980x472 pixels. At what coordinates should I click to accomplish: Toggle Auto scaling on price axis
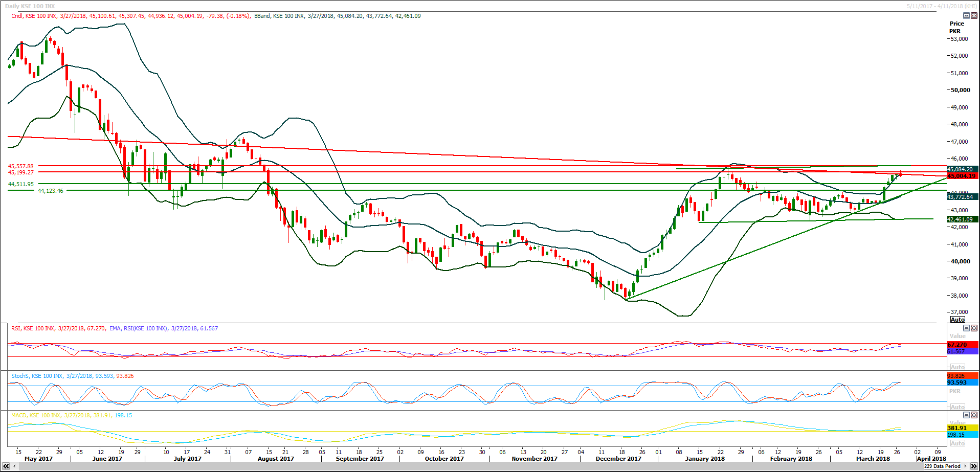pos(957,320)
